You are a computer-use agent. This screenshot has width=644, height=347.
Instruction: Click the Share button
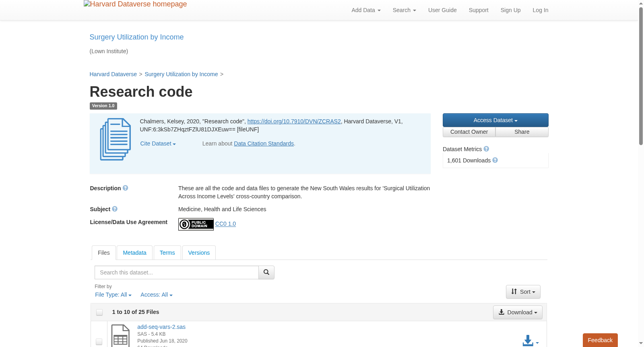(522, 132)
